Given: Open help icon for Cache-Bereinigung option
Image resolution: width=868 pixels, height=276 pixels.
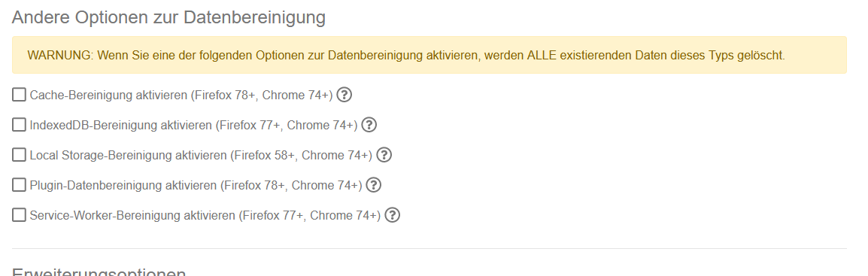Looking at the screenshot, I should point(344,96).
